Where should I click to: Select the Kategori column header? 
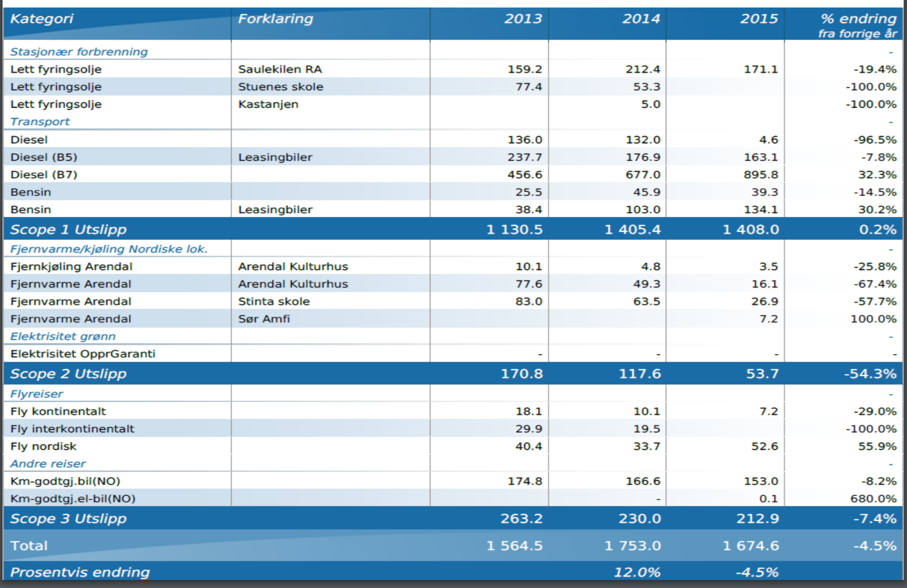point(42,19)
